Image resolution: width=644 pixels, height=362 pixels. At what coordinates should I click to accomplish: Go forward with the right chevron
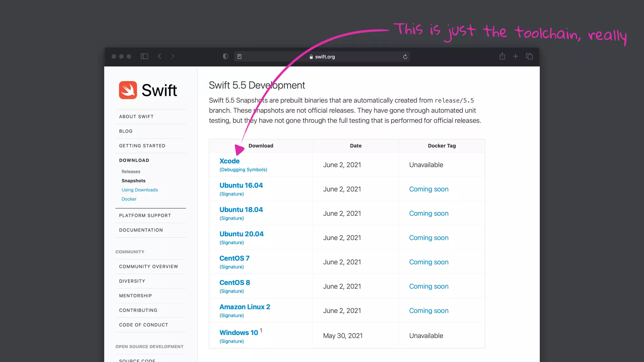pyautogui.click(x=172, y=56)
